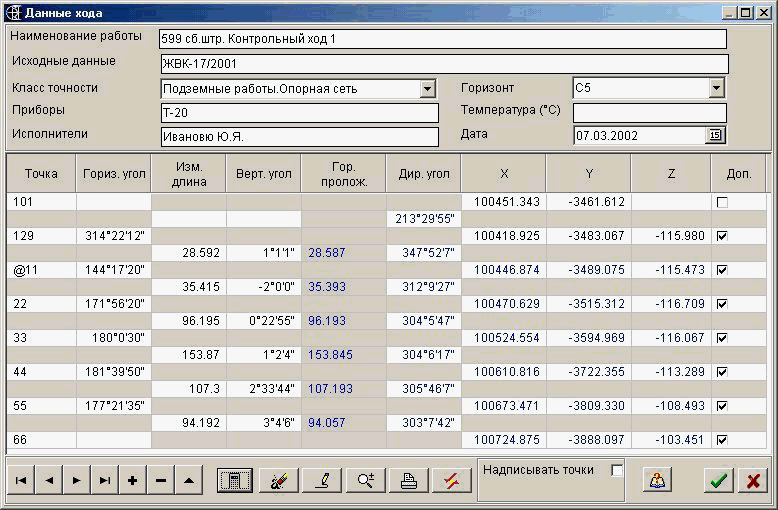This screenshot has height=510, width=778.
Task: Toggle Доп. checkbox in row 55
Action: (x=722, y=406)
